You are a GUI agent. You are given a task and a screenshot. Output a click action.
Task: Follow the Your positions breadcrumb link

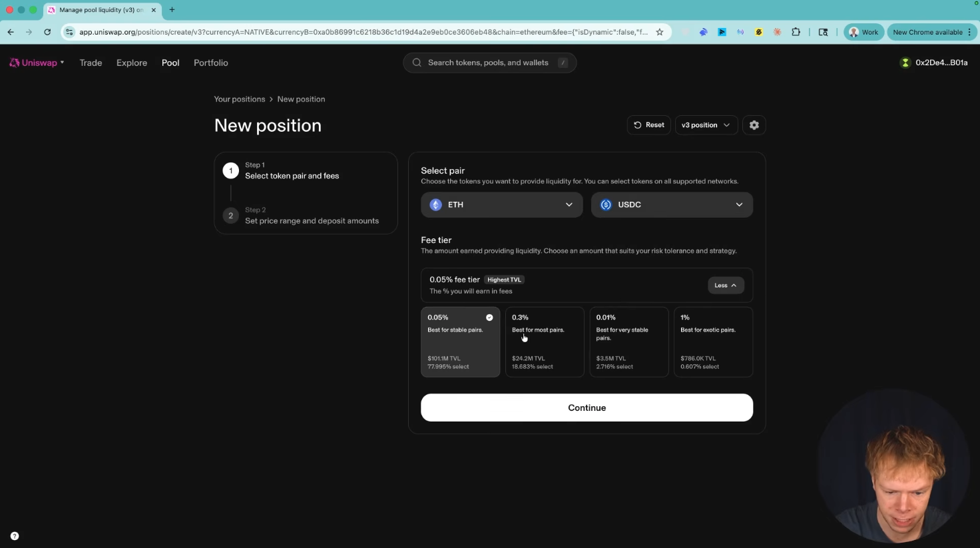pyautogui.click(x=240, y=99)
